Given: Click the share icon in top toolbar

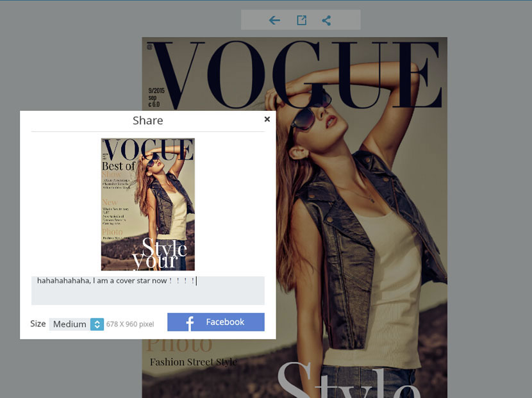Looking at the screenshot, I should coord(326,21).
